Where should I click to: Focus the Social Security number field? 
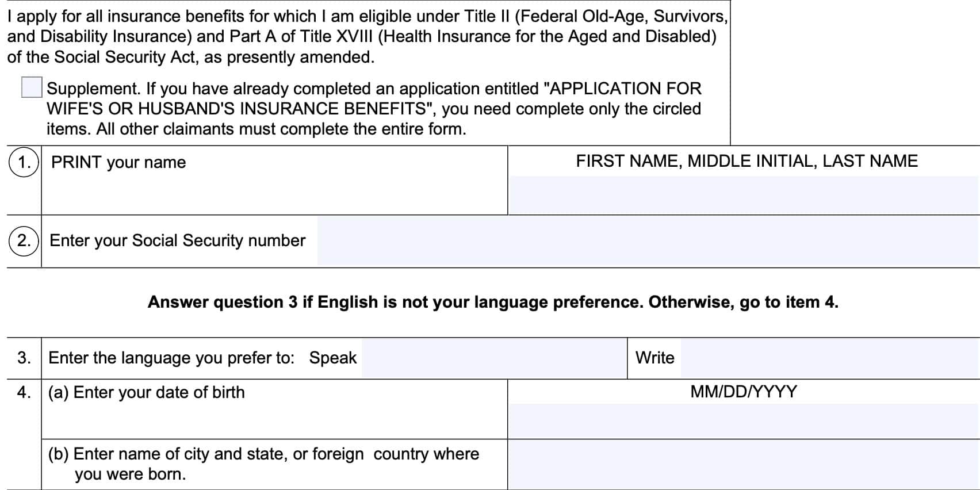[x=648, y=241]
